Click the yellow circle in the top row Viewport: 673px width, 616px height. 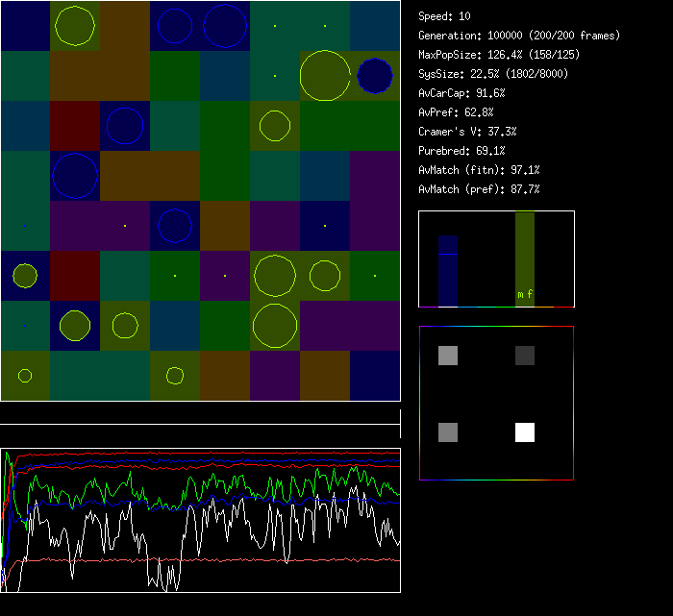tap(75, 26)
